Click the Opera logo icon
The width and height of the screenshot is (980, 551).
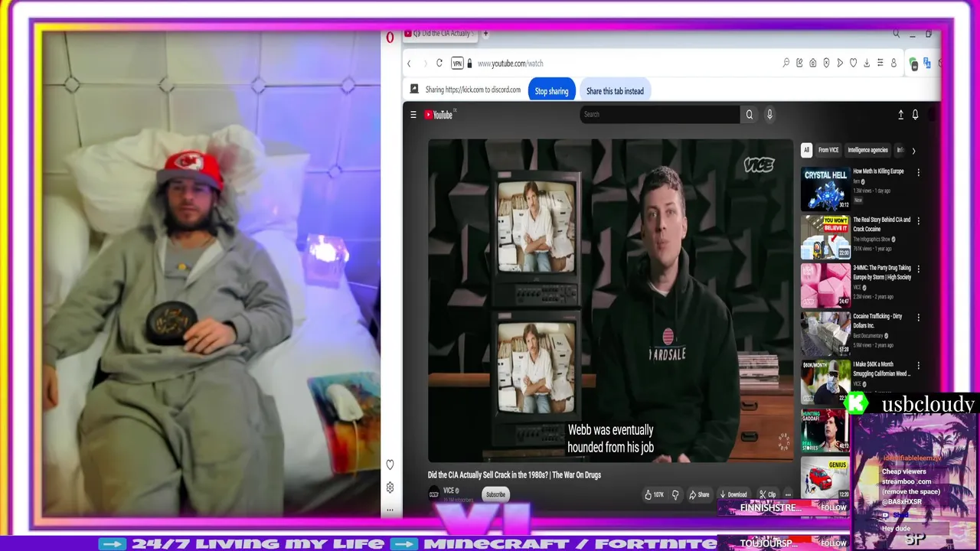[390, 37]
